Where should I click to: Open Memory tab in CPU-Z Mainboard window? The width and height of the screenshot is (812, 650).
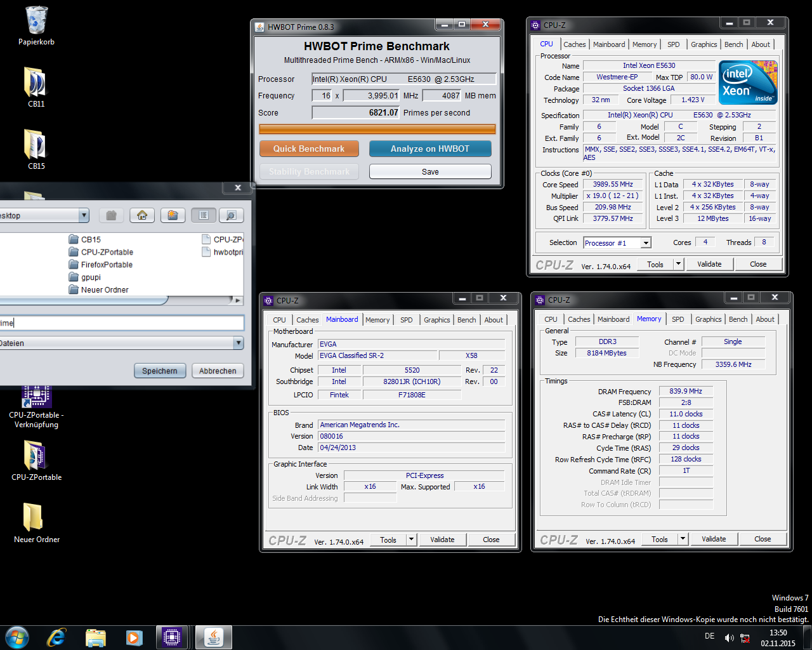[x=377, y=320]
